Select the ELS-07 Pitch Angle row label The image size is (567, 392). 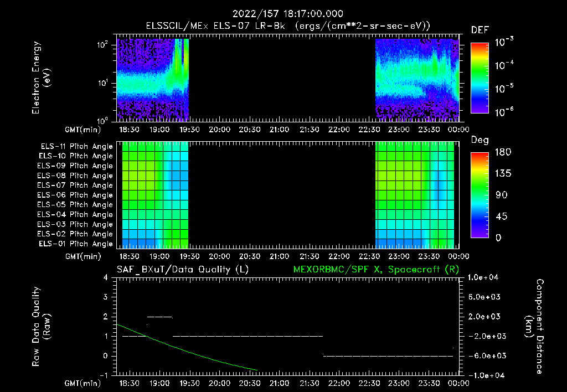[75, 185]
